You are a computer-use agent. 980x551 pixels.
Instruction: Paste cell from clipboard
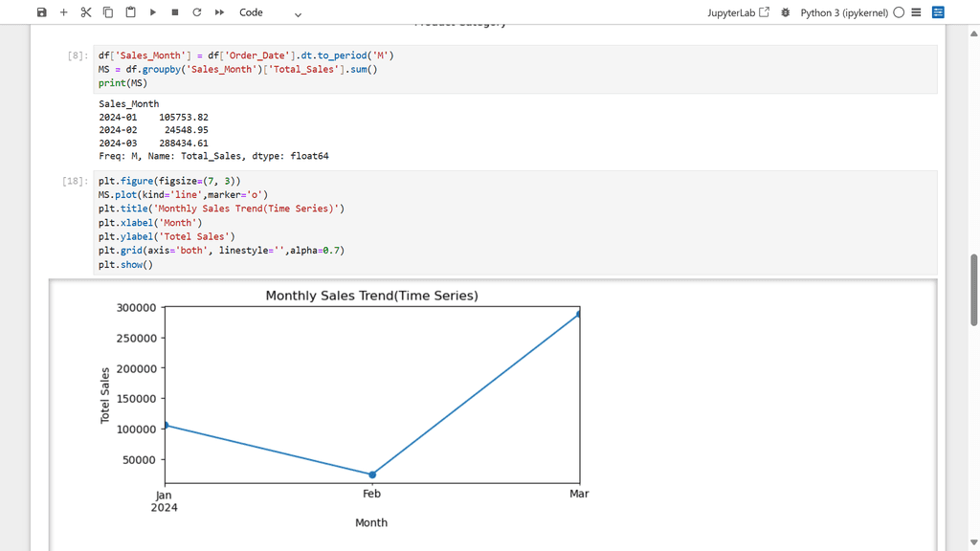(x=130, y=12)
